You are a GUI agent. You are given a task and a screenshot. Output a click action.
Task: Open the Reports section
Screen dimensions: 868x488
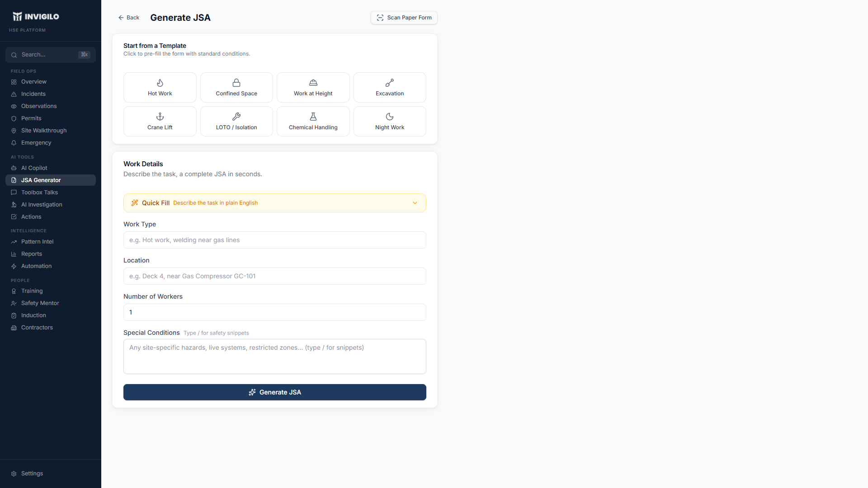pyautogui.click(x=51, y=254)
